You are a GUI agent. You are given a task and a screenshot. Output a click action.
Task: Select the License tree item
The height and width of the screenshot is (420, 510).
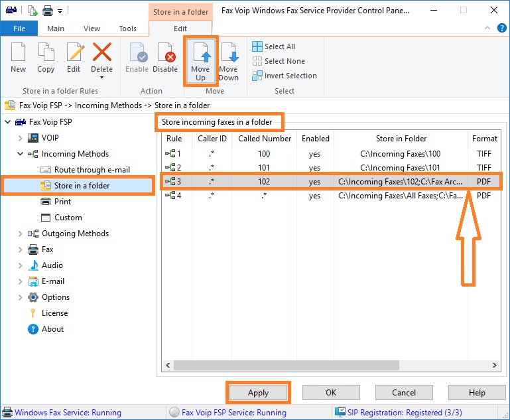coord(48,313)
